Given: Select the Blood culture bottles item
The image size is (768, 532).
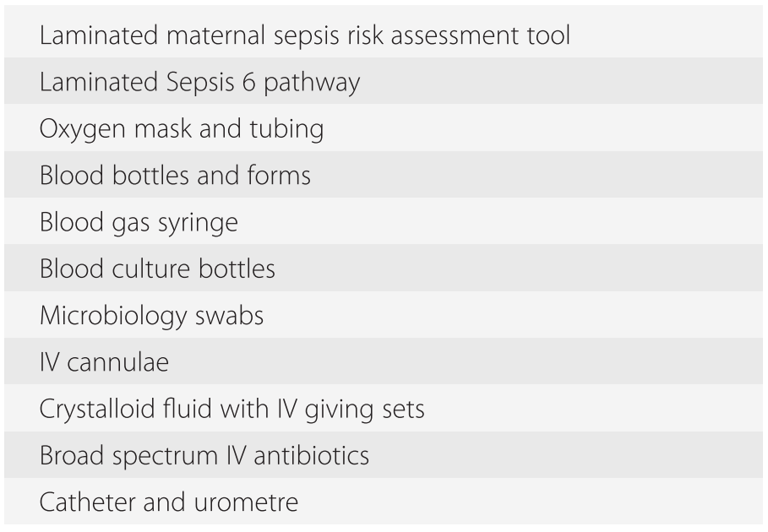Looking at the screenshot, I should (157, 269).
